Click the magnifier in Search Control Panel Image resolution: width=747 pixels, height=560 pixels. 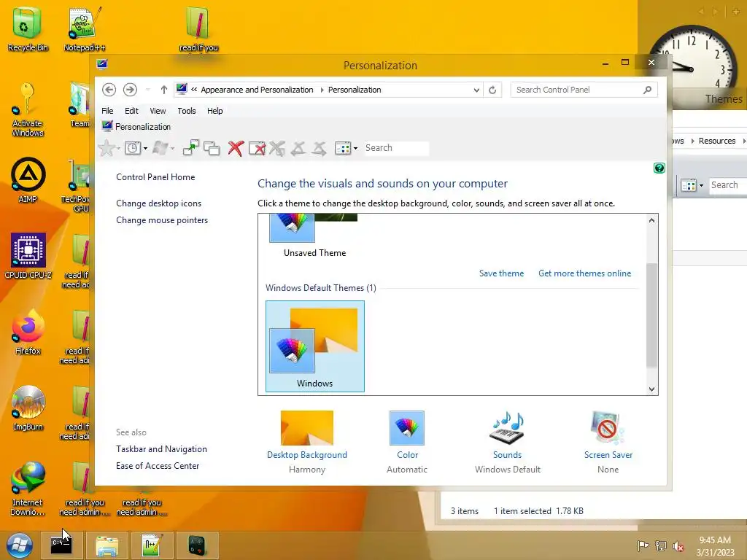647,90
